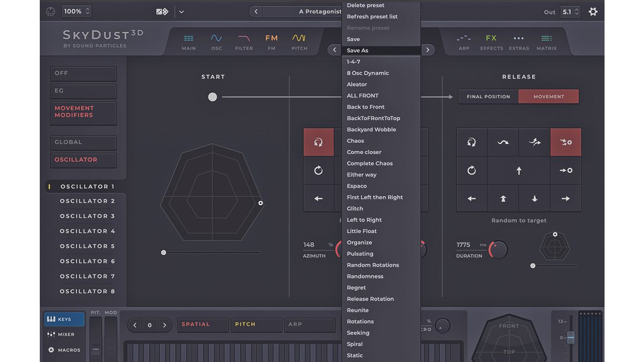
Task: Switch release mode to FINAL POSITION
Action: (487, 97)
